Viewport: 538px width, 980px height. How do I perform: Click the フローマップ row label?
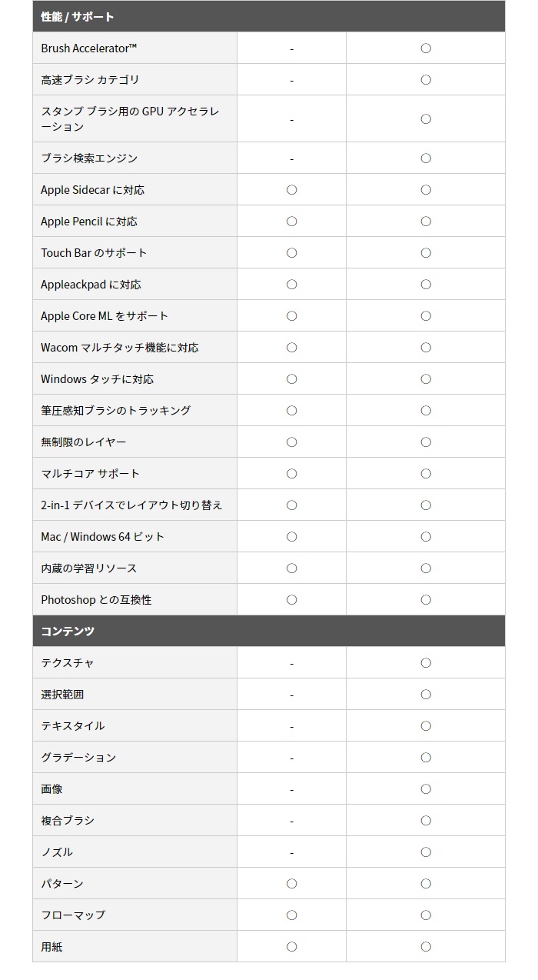(x=73, y=915)
